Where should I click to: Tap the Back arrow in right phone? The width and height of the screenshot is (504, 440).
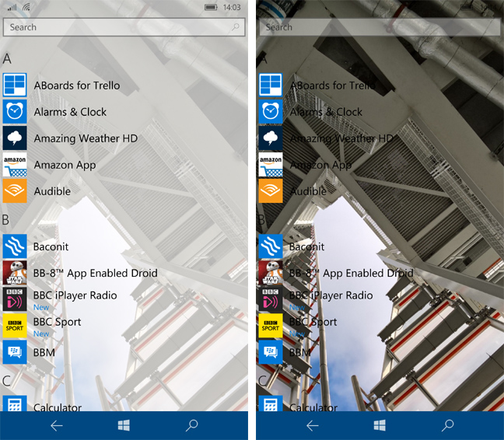[x=313, y=426]
